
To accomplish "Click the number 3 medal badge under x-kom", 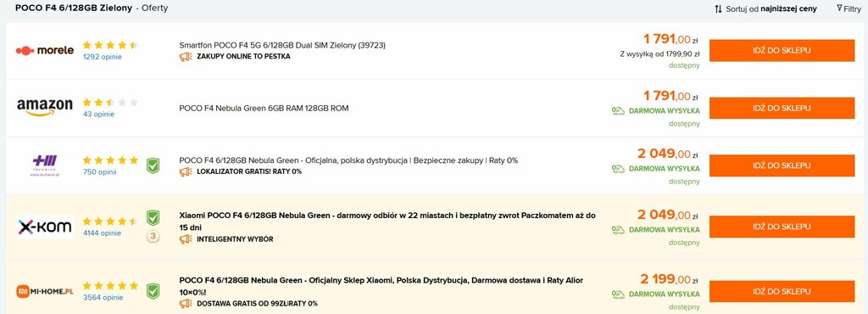I will pyautogui.click(x=153, y=237).
